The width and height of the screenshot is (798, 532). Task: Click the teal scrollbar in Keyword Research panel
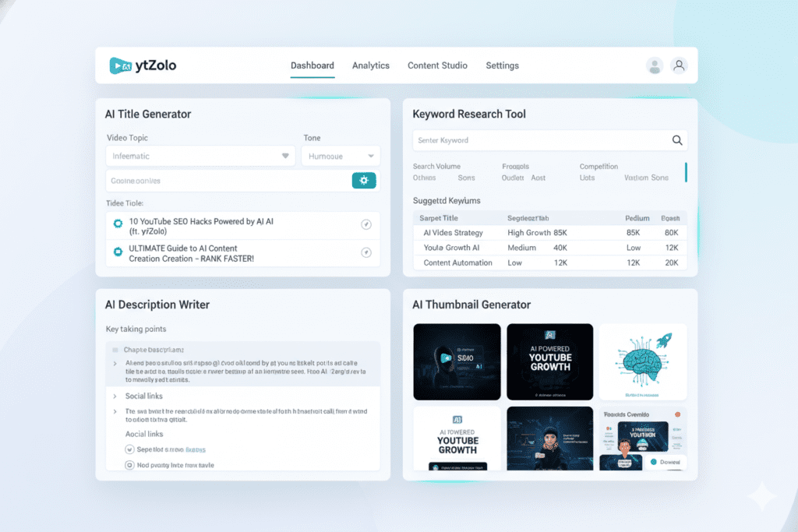point(686,172)
